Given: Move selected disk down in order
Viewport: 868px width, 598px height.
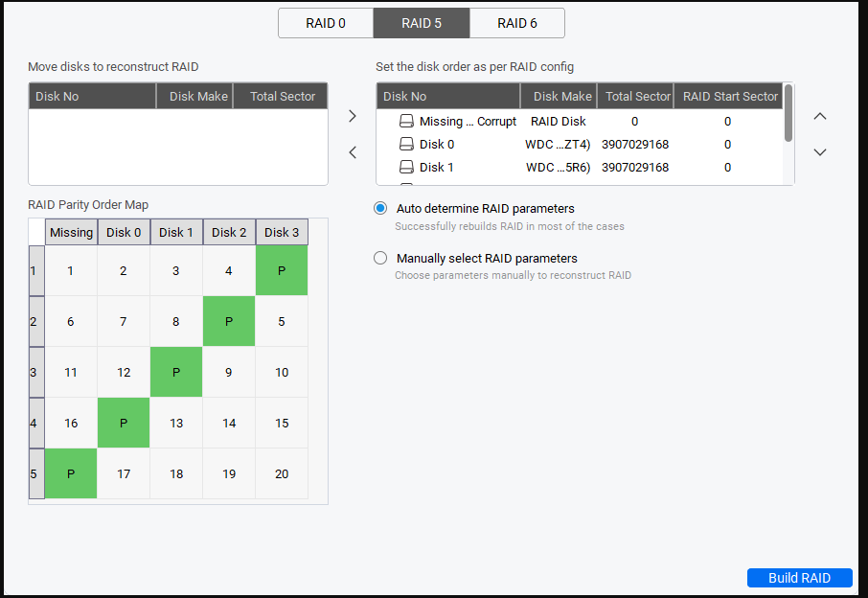Looking at the screenshot, I should tap(819, 152).
